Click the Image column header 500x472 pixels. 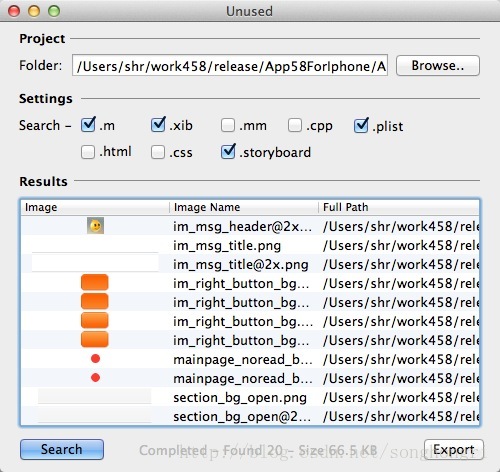click(95, 207)
